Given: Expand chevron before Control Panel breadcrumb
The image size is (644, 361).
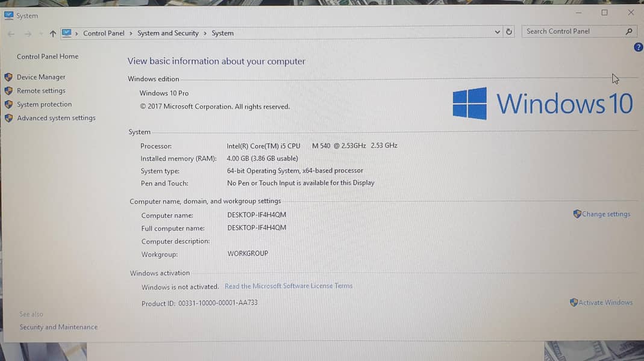Looking at the screenshot, I should click(x=77, y=33).
